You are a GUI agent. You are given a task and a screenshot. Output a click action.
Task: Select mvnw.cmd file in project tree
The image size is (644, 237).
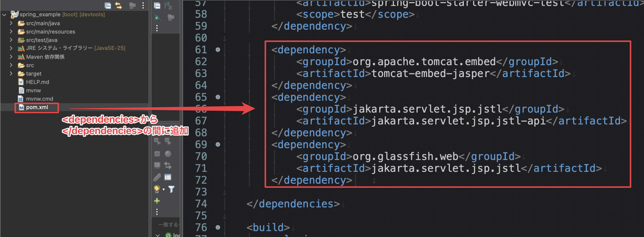tap(39, 99)
